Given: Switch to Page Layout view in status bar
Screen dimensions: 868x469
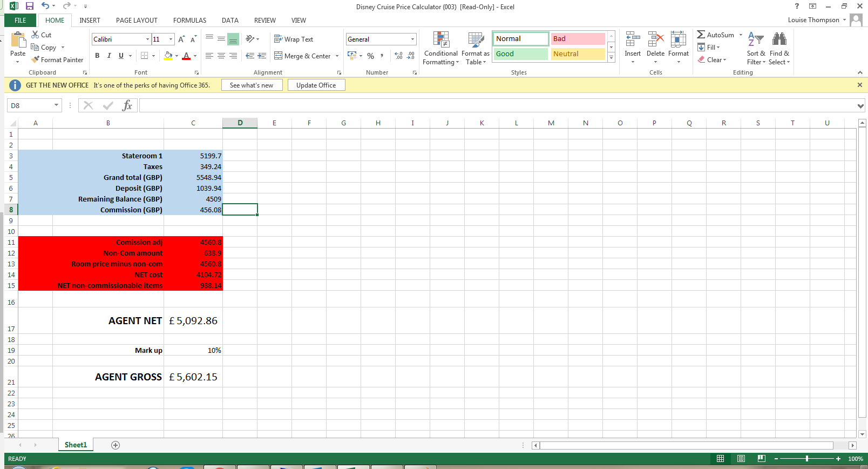Looking at the screenshot, I should click(x=741, y=459).
